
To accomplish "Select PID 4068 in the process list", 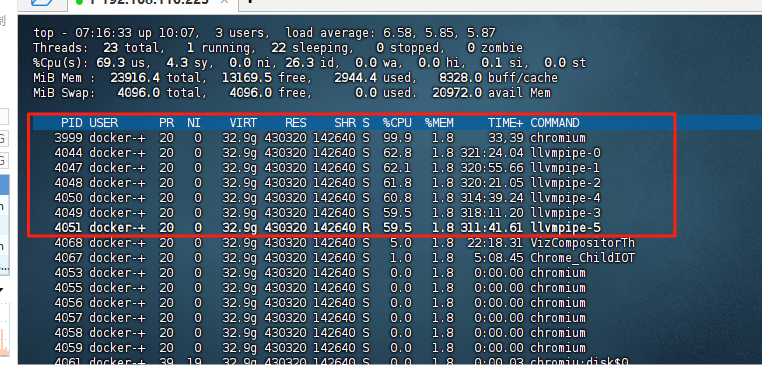I will click(x=69, y=243).
